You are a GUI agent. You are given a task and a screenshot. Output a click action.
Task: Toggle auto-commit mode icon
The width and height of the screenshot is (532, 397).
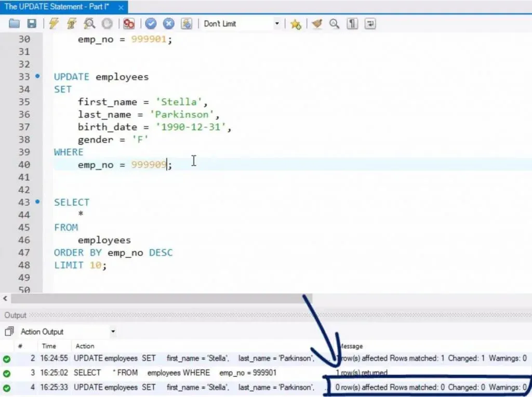tap(187, 24)
